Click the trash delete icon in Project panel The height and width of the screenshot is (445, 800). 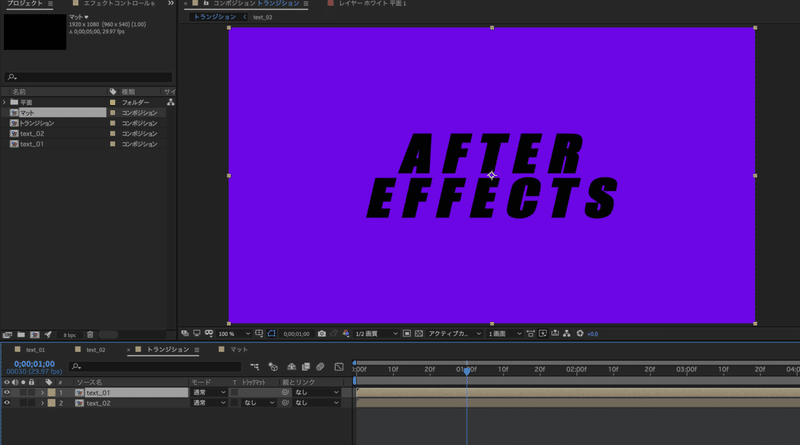90,335
